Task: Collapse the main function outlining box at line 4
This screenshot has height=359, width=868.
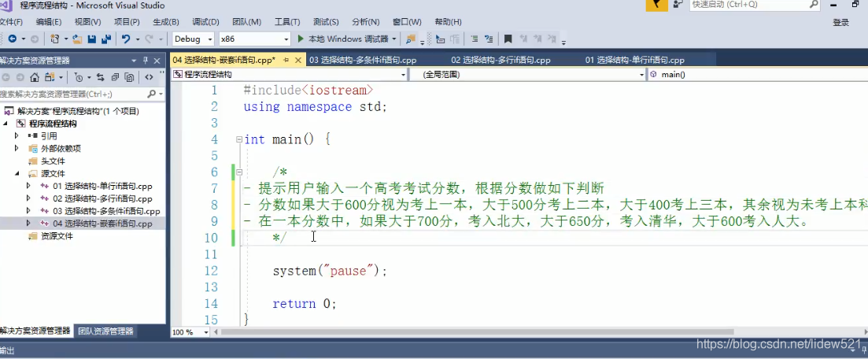Action: coord(239,139)
